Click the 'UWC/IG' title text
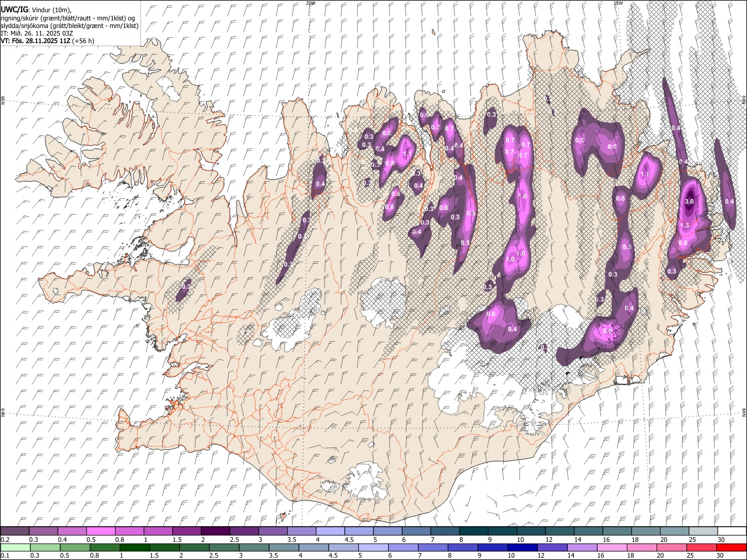This screenshot has width=747, height=560. pos(13,9)
